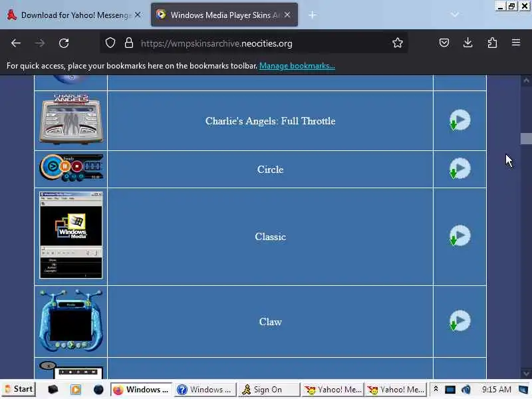Download the Classic skin
Image resolution: width=532 pixels, height=399 pixels.
click(x=460, y=236)
